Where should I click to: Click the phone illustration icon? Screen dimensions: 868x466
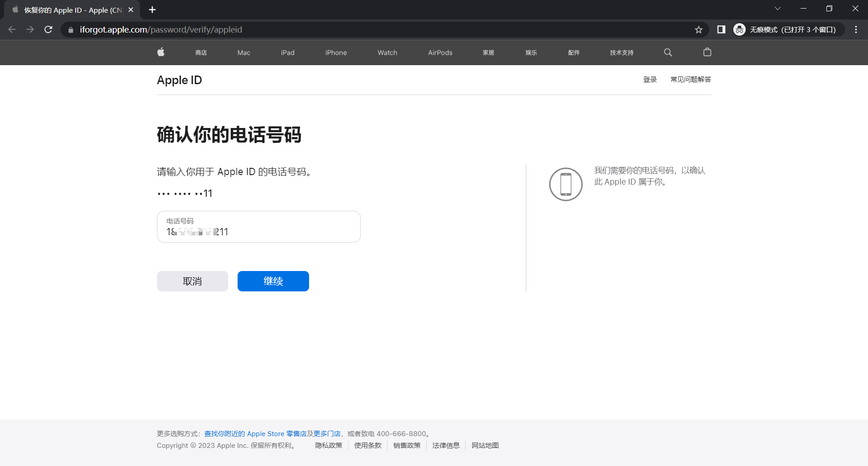[x=566, y=184]
